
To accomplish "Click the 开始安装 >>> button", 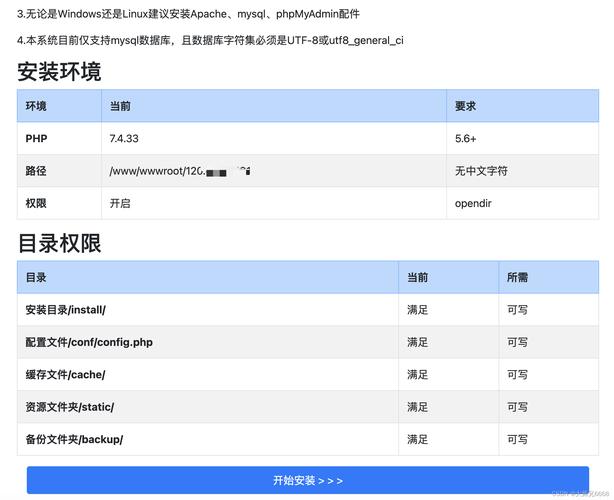I will tap(308, 480).
